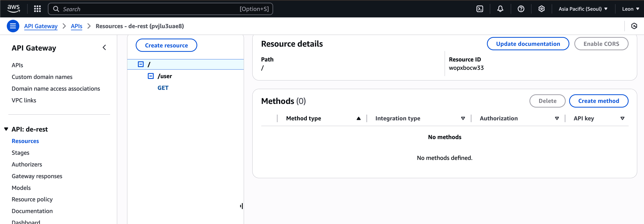Open the notifications bell
The width and height of the screenshot is (644, 224).
(500, 9)
